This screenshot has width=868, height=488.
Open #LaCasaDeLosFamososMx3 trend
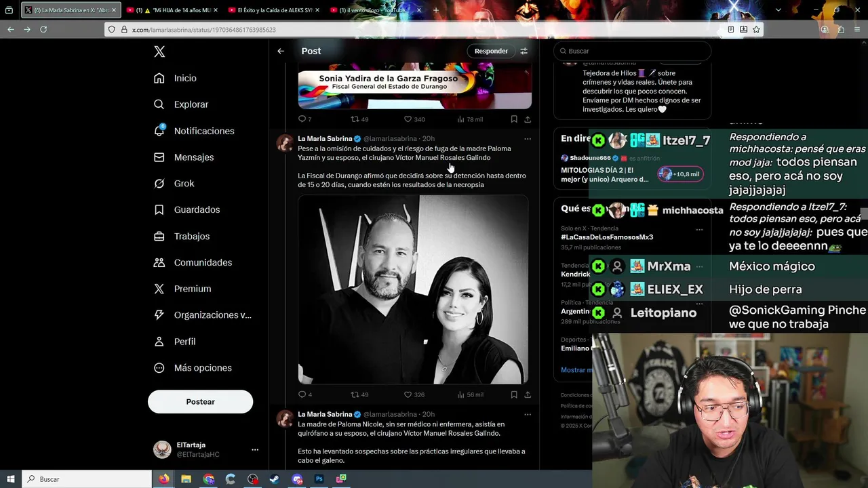[607, 237]
